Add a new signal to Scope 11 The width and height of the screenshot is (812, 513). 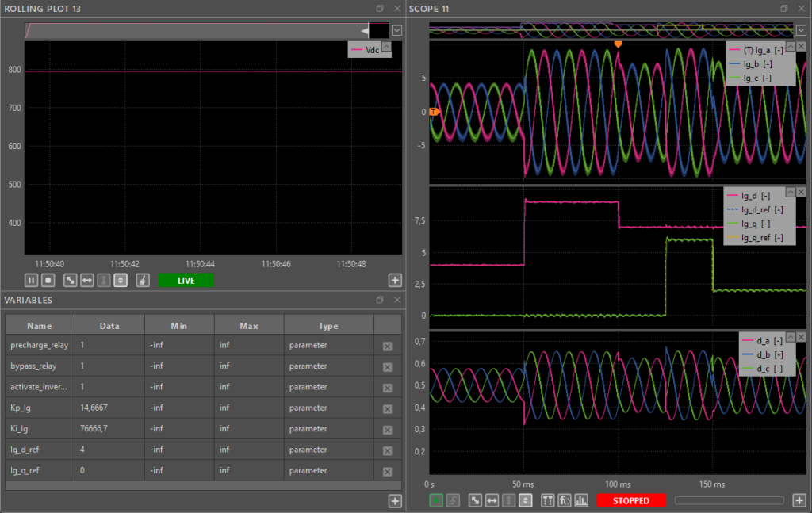point(799,500)
